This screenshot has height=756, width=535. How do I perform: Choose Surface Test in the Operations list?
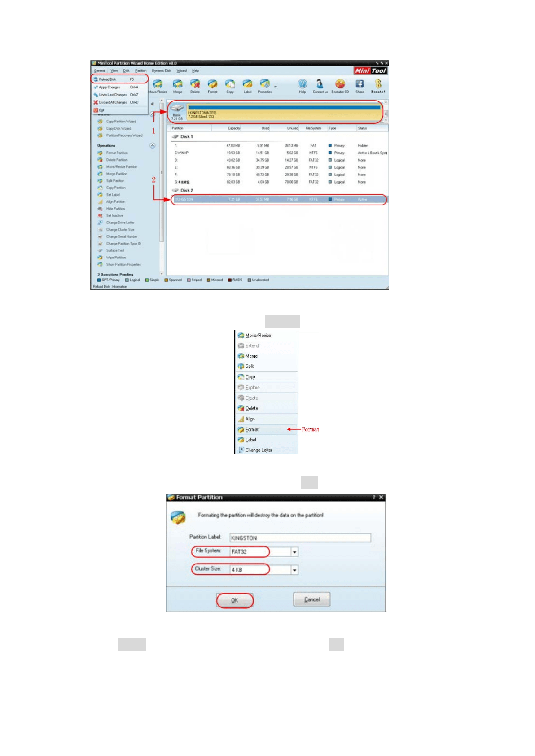(111, 250)
